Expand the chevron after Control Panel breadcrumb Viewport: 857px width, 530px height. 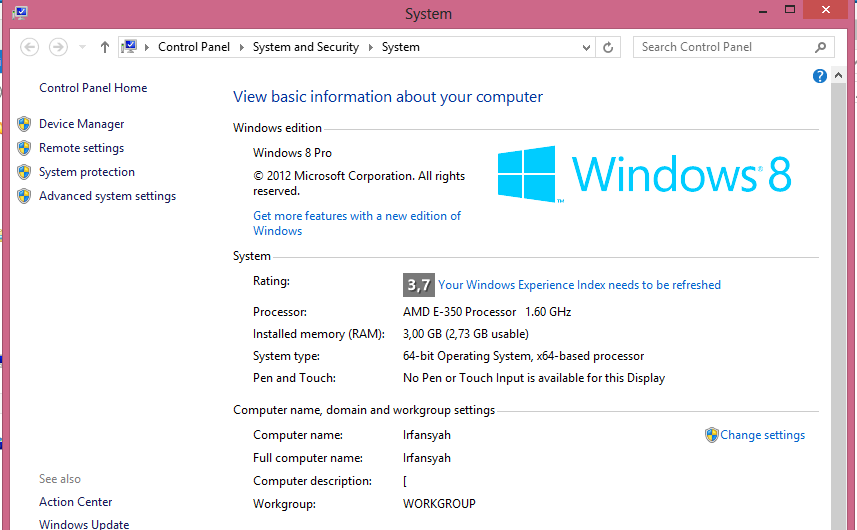coord(242,47)
